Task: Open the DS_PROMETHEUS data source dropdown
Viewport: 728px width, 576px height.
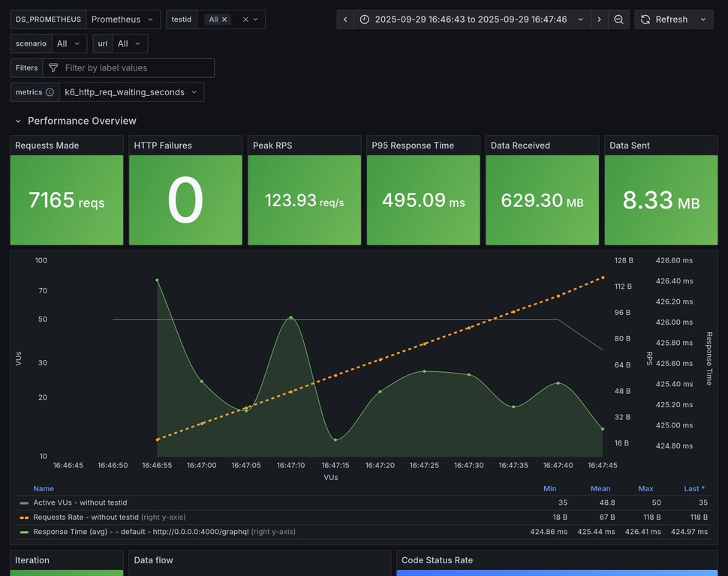Action: click(123, 19)
